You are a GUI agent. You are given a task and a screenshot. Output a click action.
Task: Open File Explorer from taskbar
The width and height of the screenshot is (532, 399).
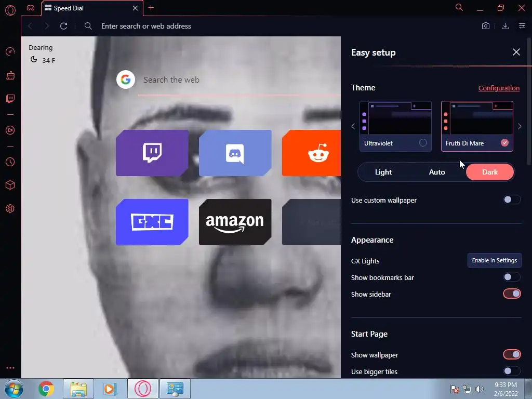coord(78,389)
